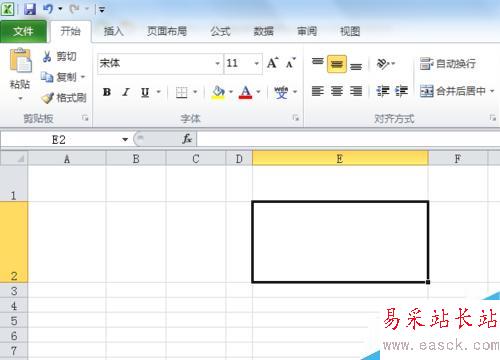The width and height of the screenshot is (500, 360).
Task: Expand the borders dropdown arrow
Action: click(x=195, y=92)
